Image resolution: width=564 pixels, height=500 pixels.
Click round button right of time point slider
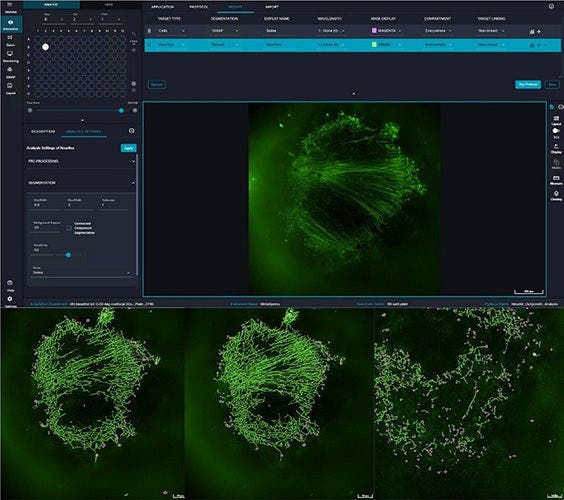135,110
